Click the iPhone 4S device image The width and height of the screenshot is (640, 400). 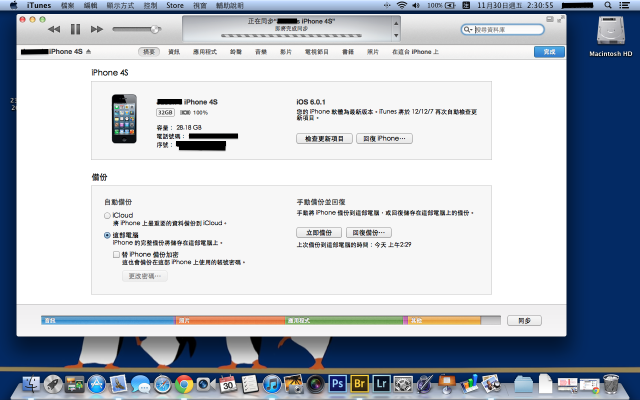pyautogui.click(x=124, y=119)
